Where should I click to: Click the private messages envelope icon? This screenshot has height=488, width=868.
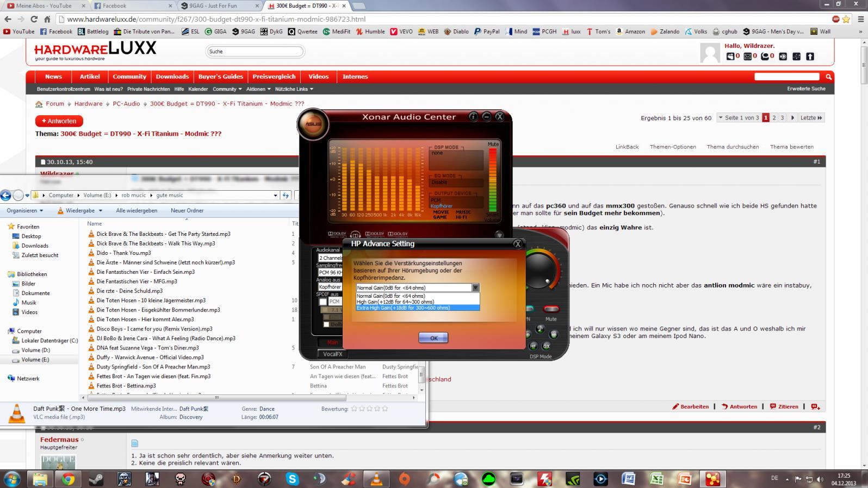click(747, 56)
